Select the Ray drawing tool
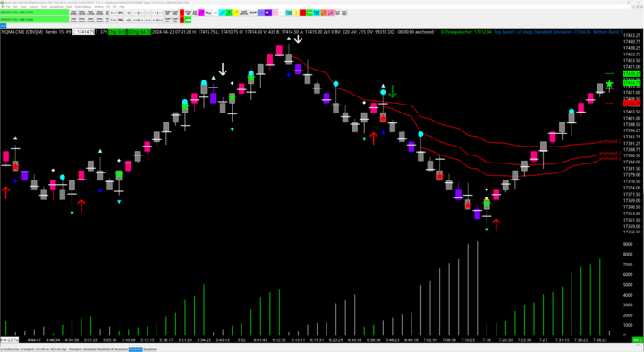Viewport: 644px width, 352px height. [208, 13]
